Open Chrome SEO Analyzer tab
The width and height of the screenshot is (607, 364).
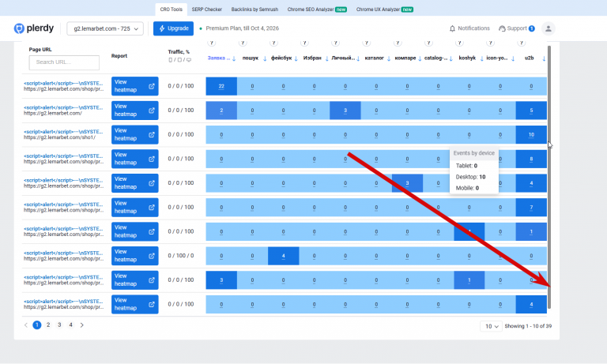click(x=317, y=9)
